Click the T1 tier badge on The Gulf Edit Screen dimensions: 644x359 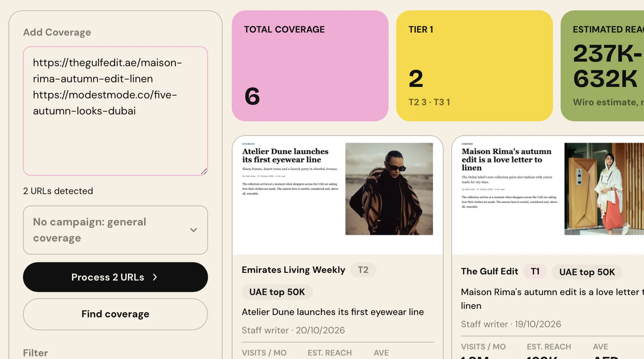(x=535, y=272)
